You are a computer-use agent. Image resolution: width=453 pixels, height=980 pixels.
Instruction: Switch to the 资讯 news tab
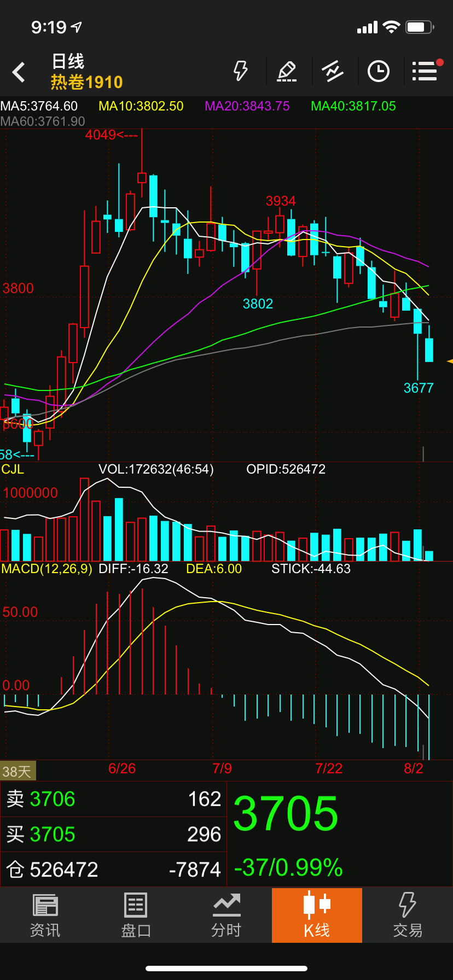pos(45,915)
